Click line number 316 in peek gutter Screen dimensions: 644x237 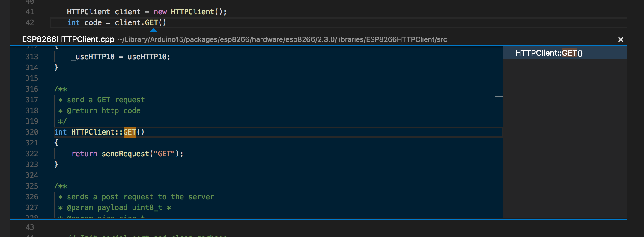32,89
